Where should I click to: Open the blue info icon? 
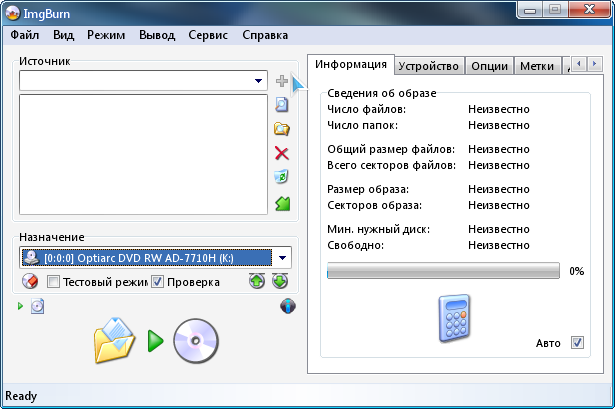pyautogui.click(x=288, y=306)
